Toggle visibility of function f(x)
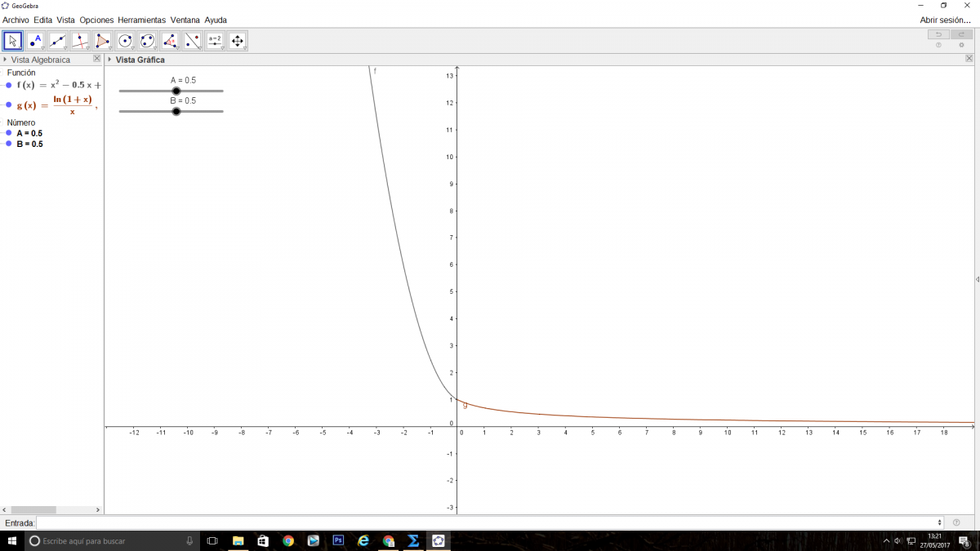 coord(9,85)
